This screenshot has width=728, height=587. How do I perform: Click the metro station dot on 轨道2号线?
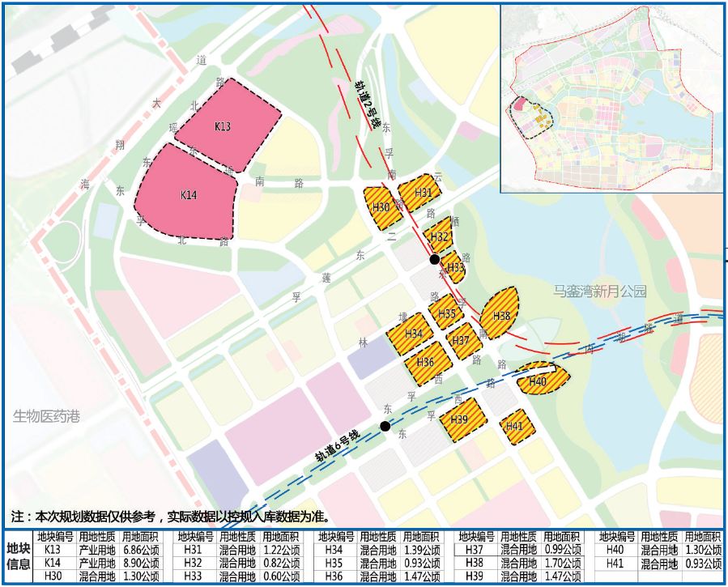tap(435, 259)
